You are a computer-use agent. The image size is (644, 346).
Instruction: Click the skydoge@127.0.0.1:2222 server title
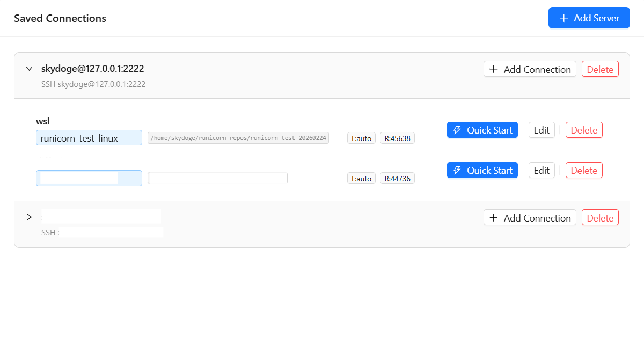click(x=92, y=69)
